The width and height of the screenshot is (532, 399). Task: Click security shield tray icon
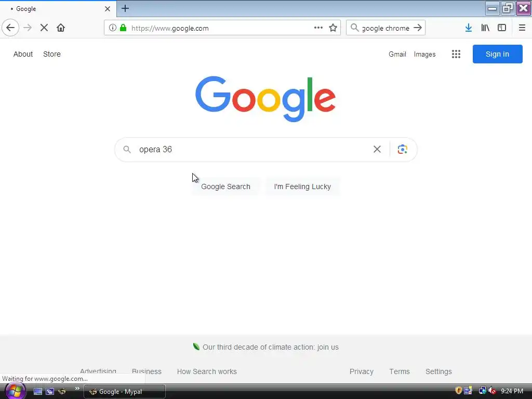(x=458, y=391)
